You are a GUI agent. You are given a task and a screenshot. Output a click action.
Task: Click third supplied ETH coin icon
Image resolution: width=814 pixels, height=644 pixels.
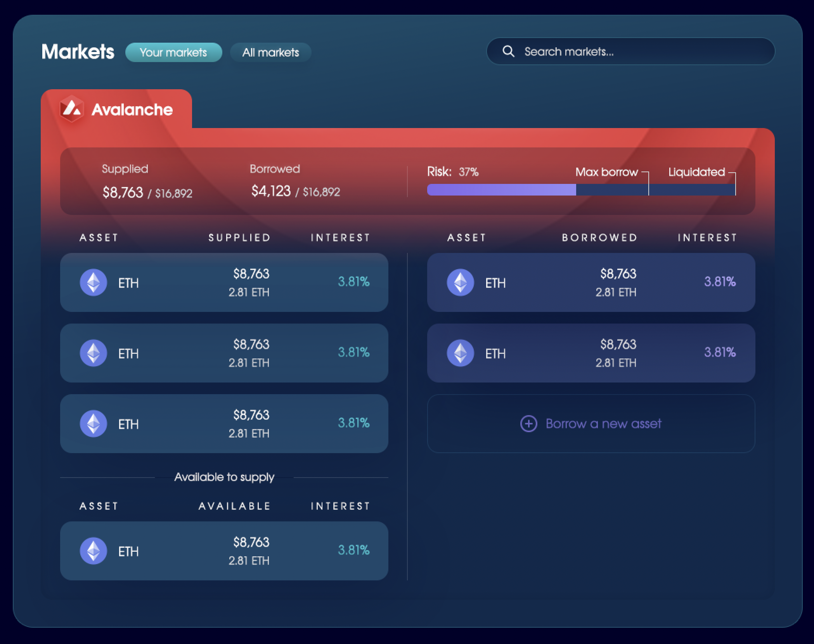94,424
